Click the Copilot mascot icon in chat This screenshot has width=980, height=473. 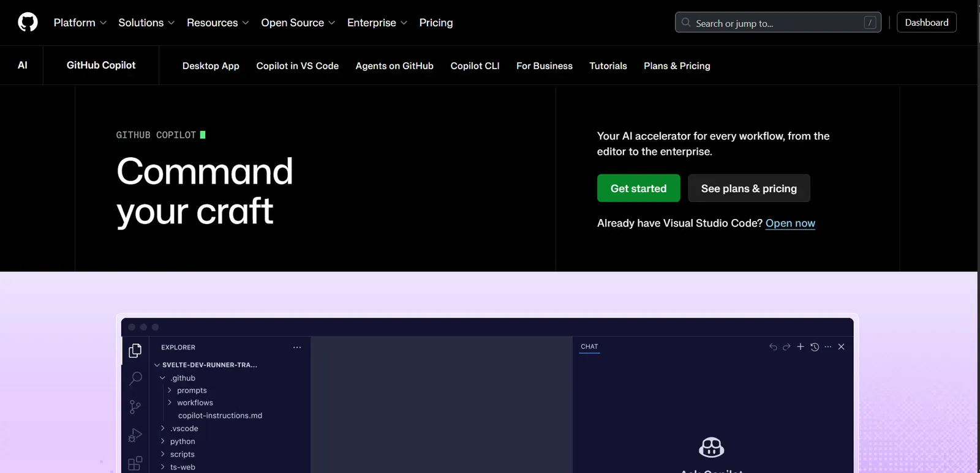click(x=712, y=447)
